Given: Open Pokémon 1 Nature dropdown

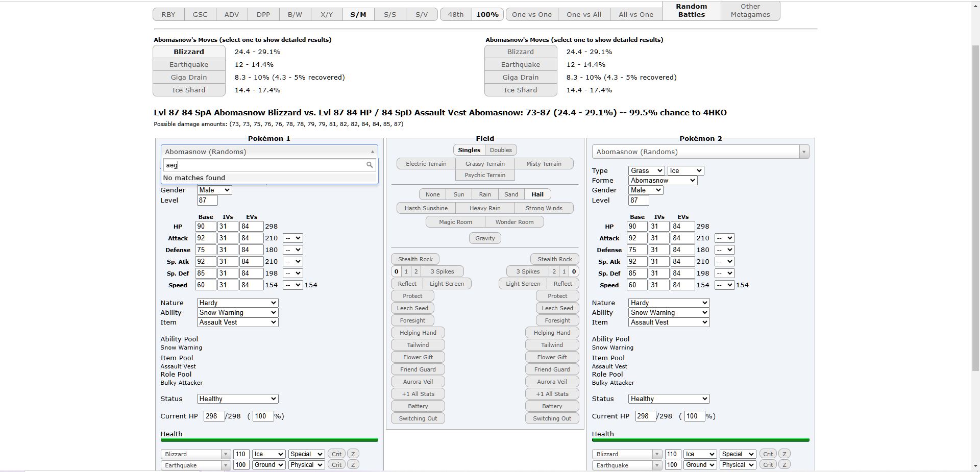Looking at the screenshot, I should tap(237, 303).
